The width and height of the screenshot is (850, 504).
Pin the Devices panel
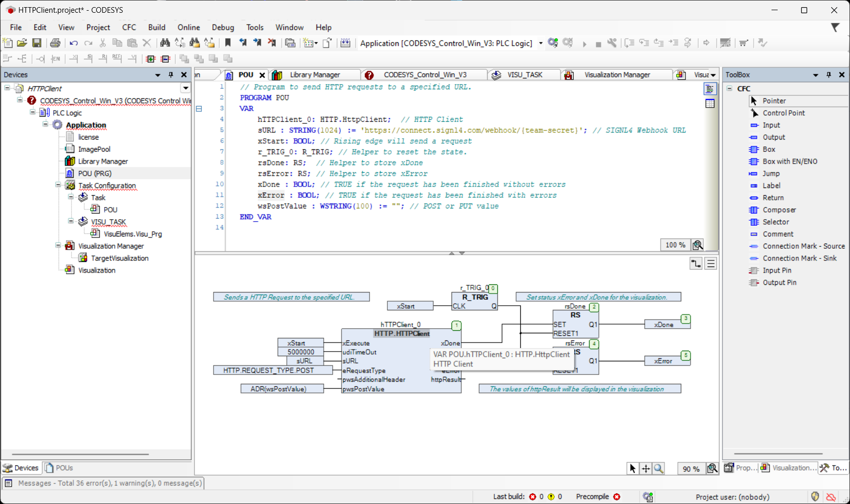171,75
